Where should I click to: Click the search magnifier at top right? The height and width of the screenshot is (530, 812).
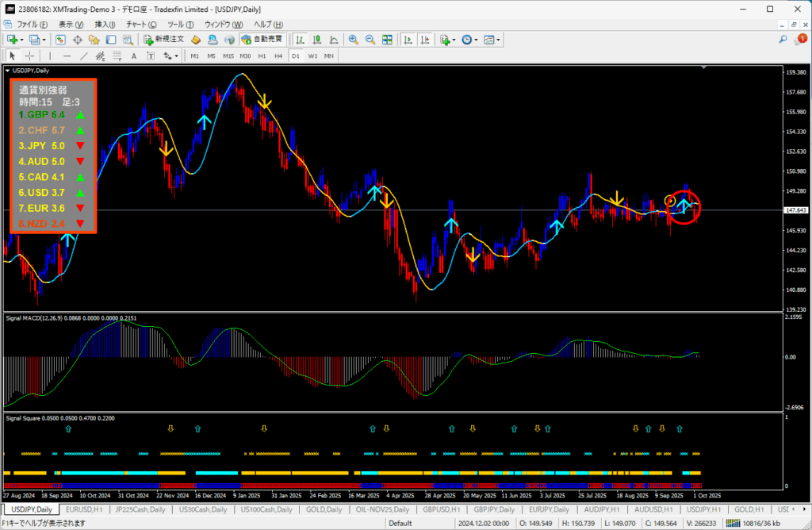click(783, 39)
